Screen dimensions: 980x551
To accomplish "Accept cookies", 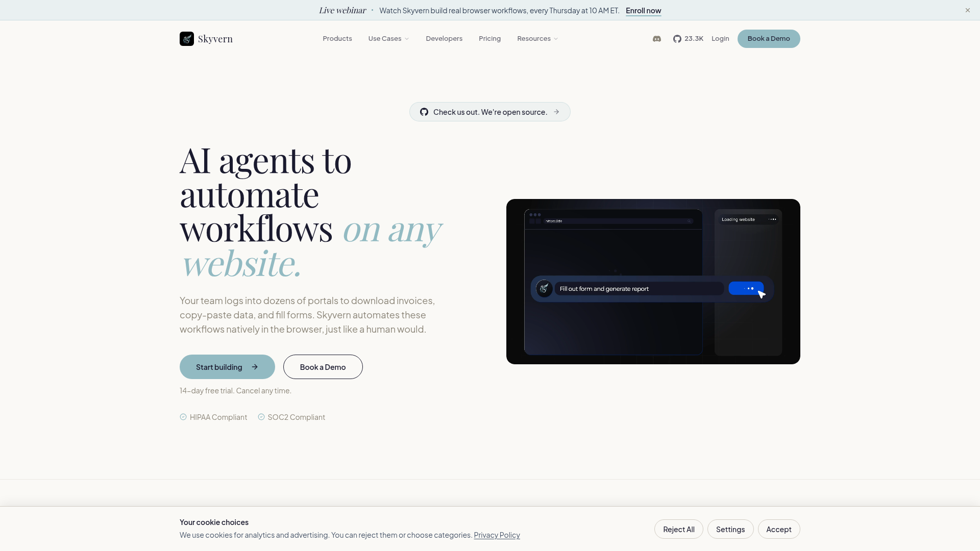I will tap(779, 529).
